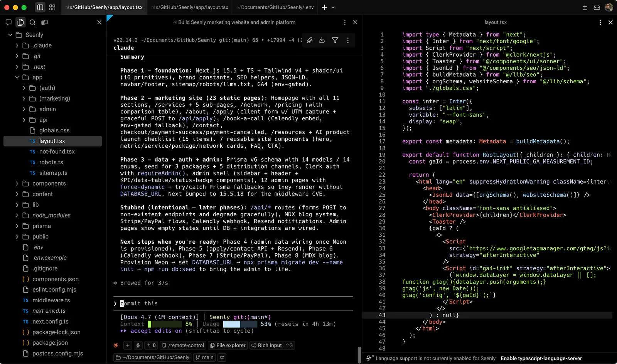Switch to the .env tab
This screenshot has height=364, width=617.
point(275,7)
